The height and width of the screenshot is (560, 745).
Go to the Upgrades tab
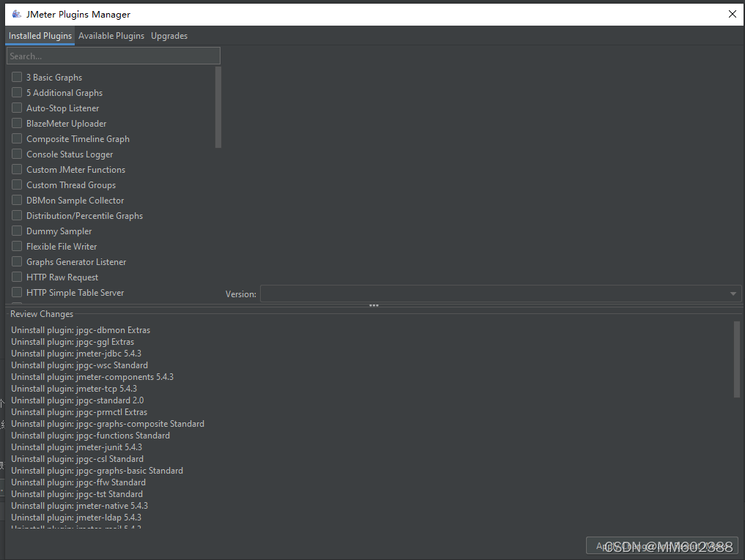[x=169, y=36]
